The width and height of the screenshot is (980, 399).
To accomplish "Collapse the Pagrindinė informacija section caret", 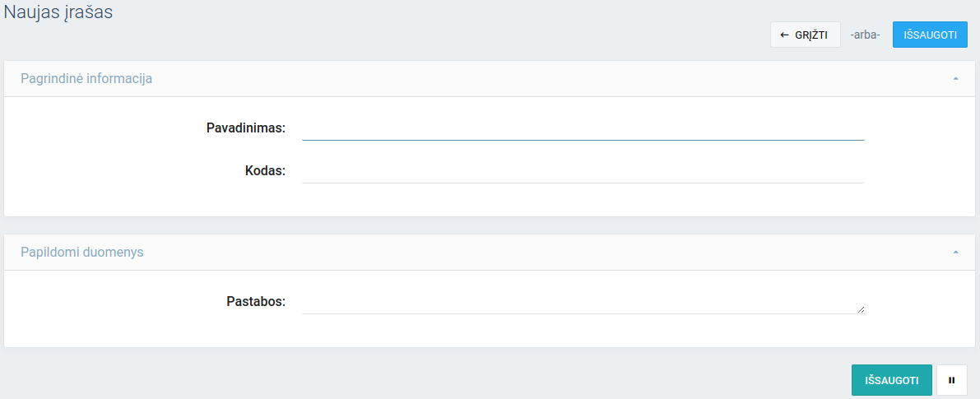I will click(x=955, y=79).
